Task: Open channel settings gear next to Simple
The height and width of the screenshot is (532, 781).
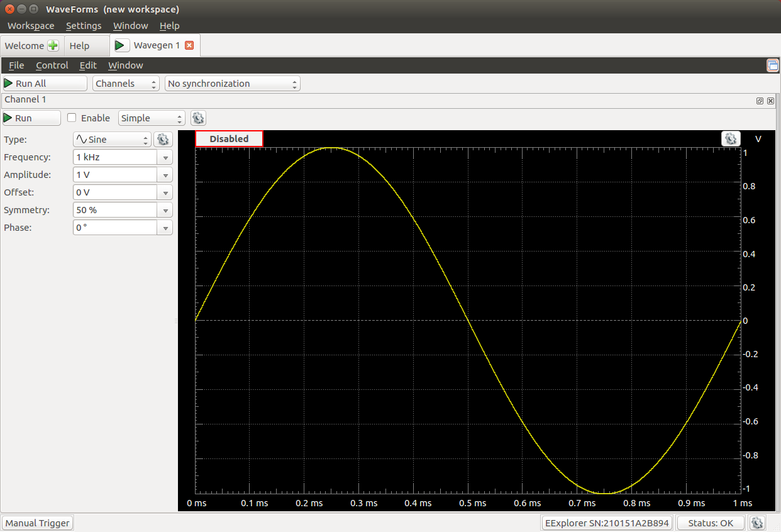Action: pyautogui.click(x=198, y=118)
